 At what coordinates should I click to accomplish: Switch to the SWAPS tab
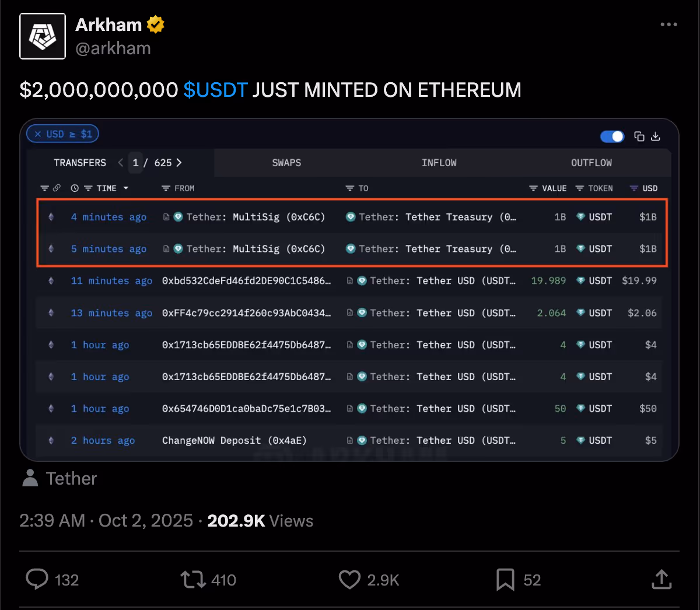point(286,163)
